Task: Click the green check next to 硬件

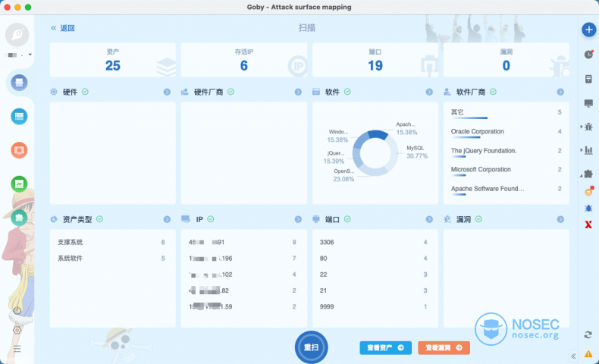Action: 85,92
